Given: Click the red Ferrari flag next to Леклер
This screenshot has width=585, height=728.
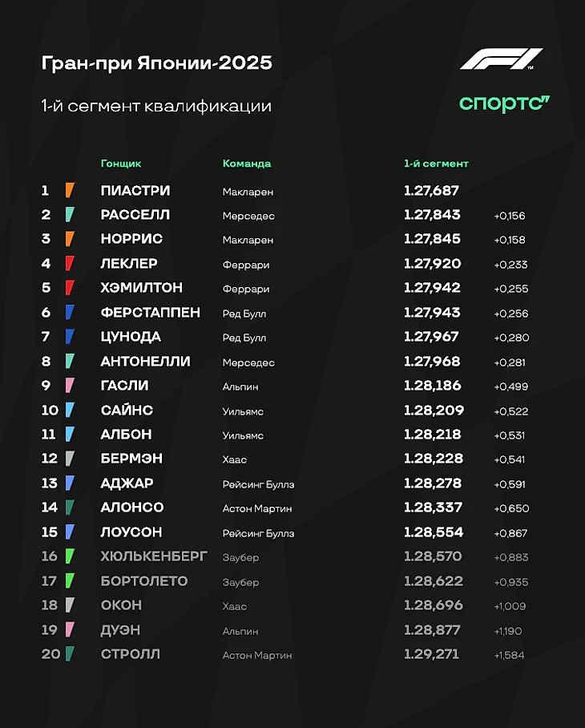Looking at the screenshot, I should pyautogui.click(x=70, y=263).
